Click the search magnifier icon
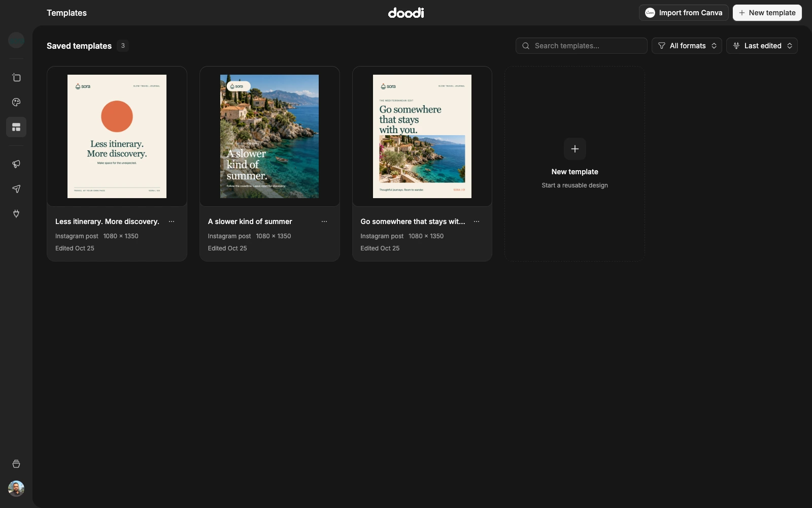This screenshot has width=812, height=508. (x=526, y=46)
